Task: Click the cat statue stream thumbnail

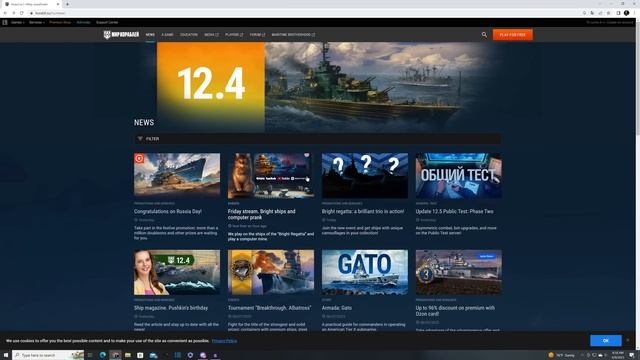Action: tap(271, 176)
